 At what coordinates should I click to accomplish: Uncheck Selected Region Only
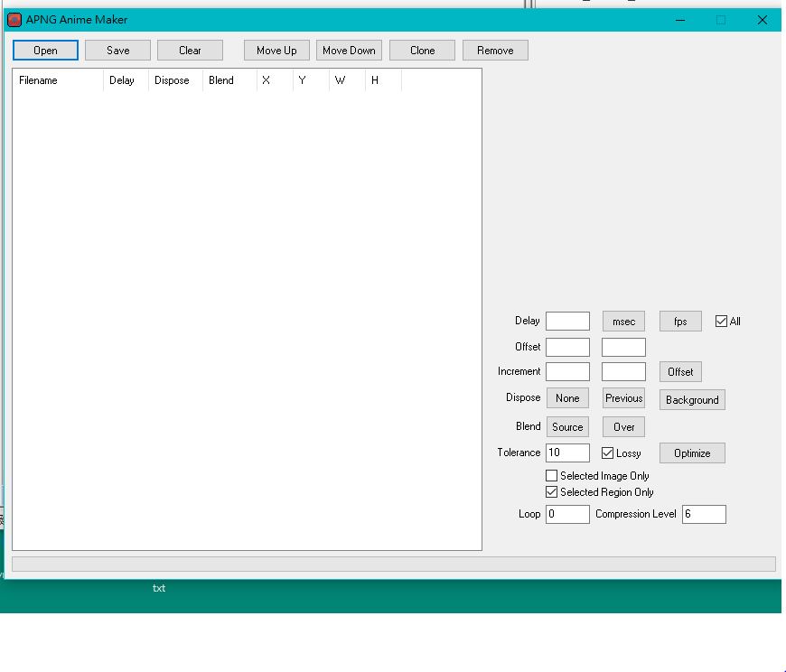(x=551, y=492)
